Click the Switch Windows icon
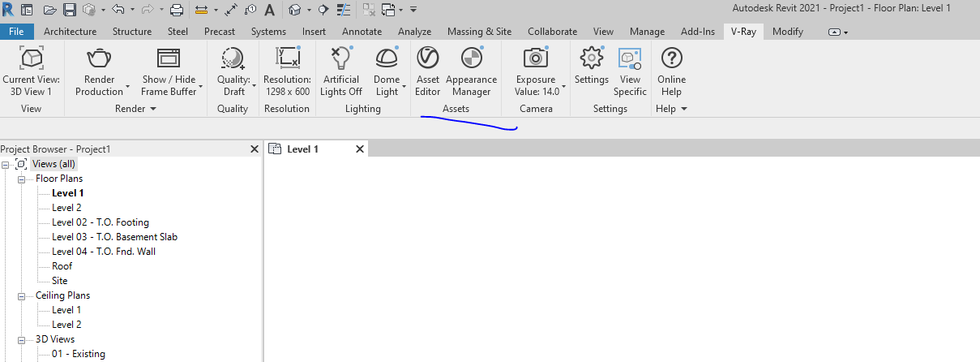The height and width of the screenshot is (362, 980). [389, 10]
